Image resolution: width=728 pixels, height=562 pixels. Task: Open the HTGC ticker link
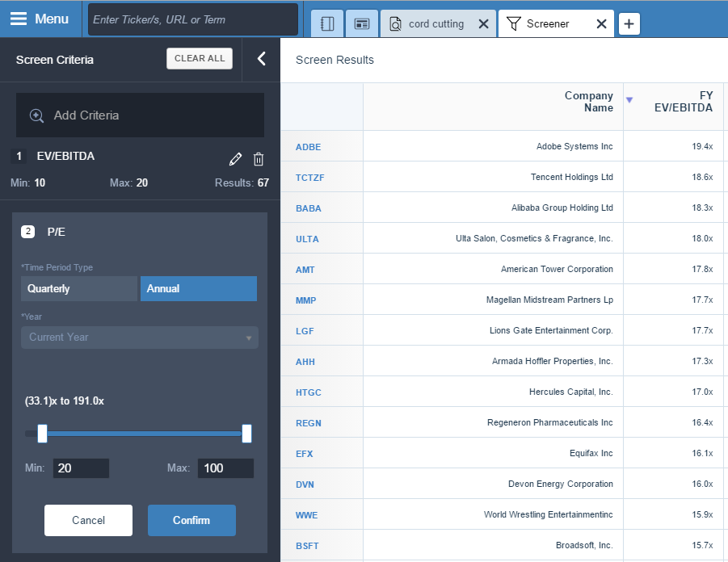coord(309,392)
